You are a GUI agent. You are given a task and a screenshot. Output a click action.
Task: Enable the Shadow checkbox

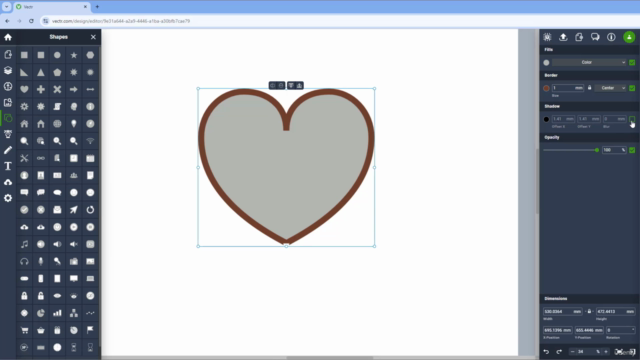coord(632,119)
